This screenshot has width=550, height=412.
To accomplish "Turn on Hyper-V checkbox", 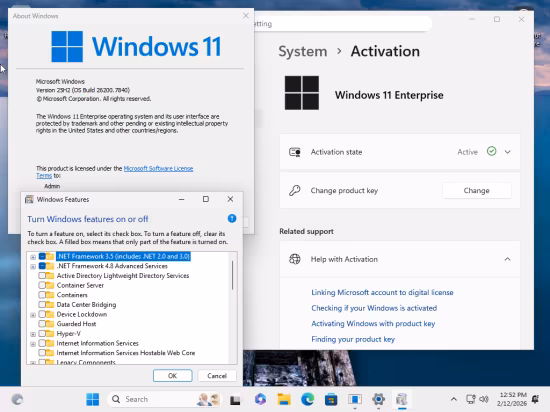I will pyautogui.click(x=42, y=333).
